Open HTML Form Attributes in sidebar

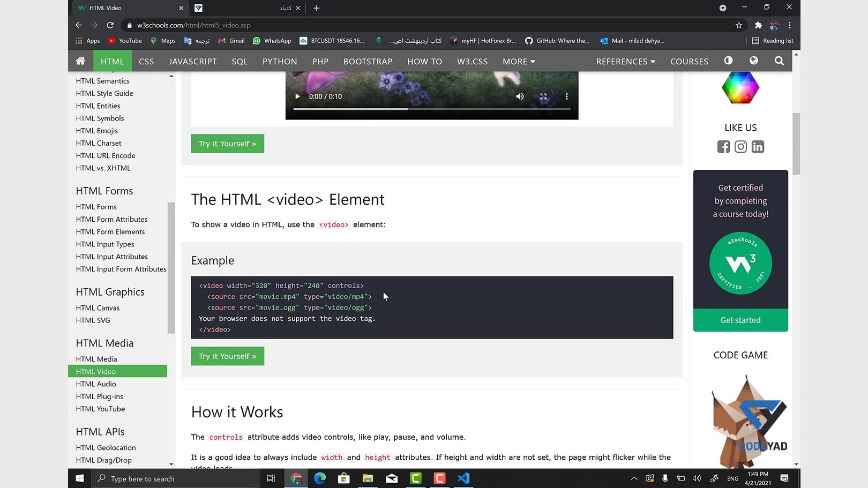click(111, 219)
